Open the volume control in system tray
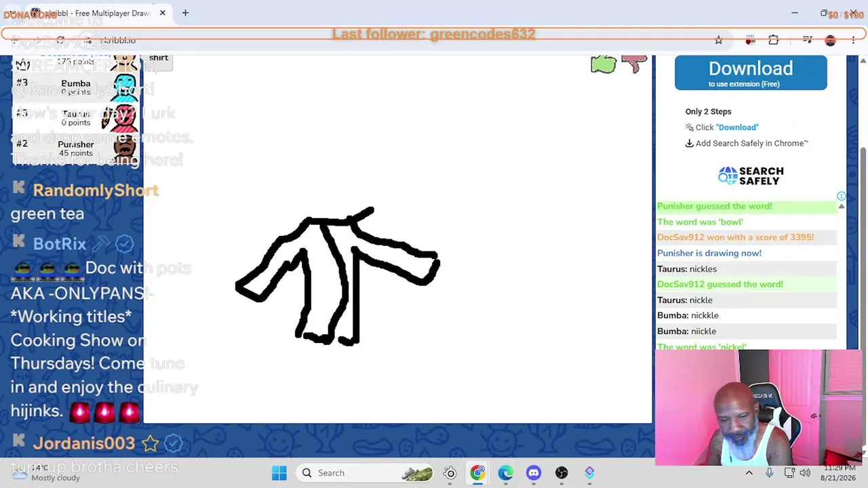868x488 pixels. coord(805,473)
